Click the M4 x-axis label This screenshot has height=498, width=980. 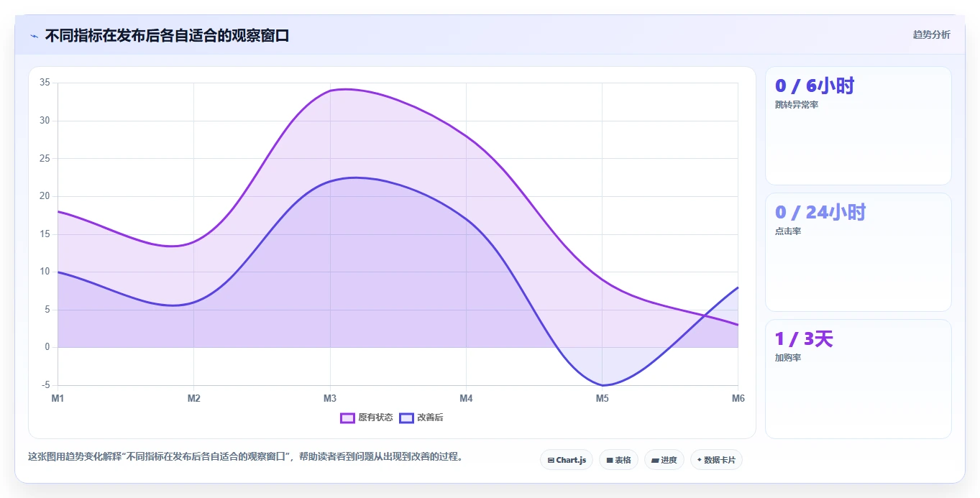[x=466, y=398]
